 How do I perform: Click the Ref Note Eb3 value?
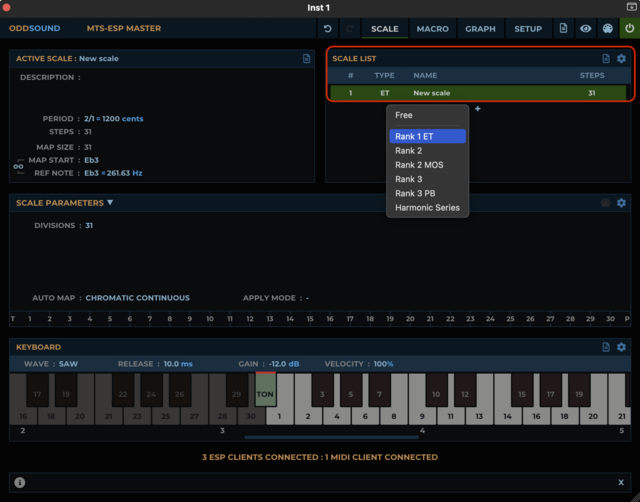[91, 173]
